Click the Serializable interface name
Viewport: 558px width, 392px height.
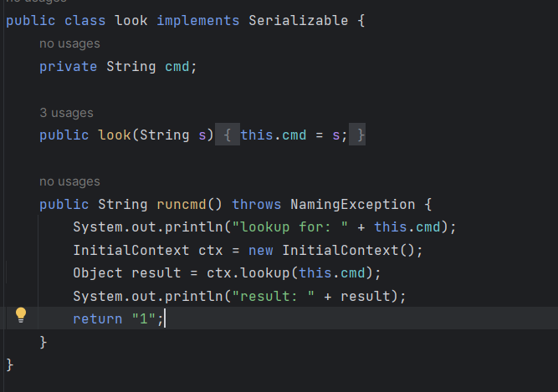(298, 21)
